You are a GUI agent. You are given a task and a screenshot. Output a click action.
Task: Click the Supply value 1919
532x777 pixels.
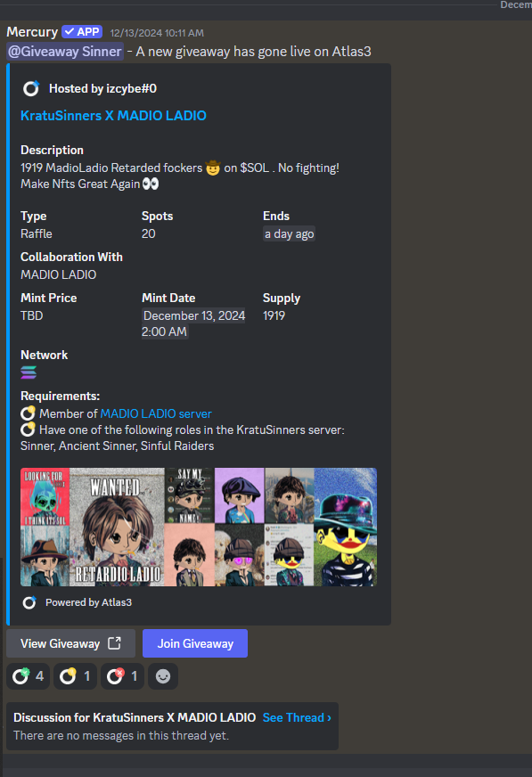tap(274, 315)
